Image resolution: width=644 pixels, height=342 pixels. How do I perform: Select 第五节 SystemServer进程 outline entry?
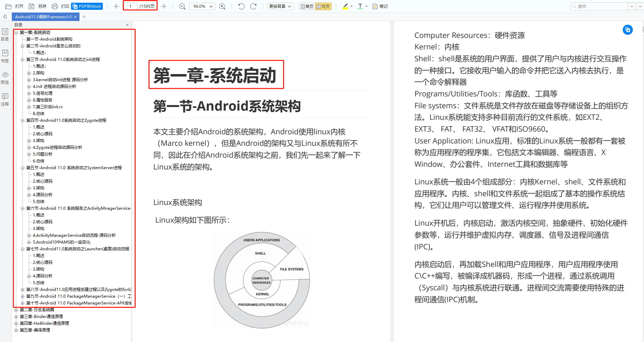pyautogui.click(x=74, y=168)
